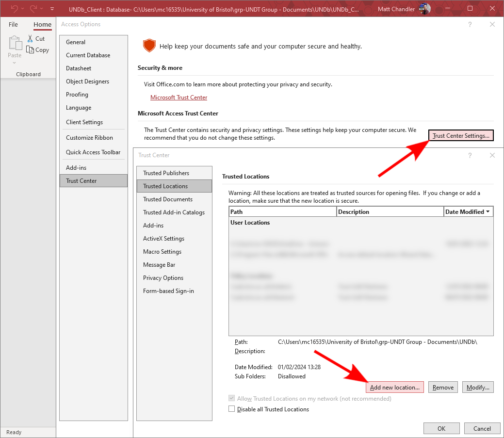Sort by Path column header

282,212
